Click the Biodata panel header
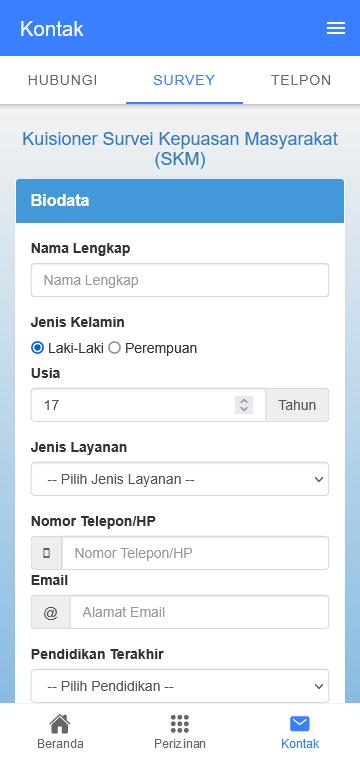This screenshot has width=360, height=760. pos(180,201)
